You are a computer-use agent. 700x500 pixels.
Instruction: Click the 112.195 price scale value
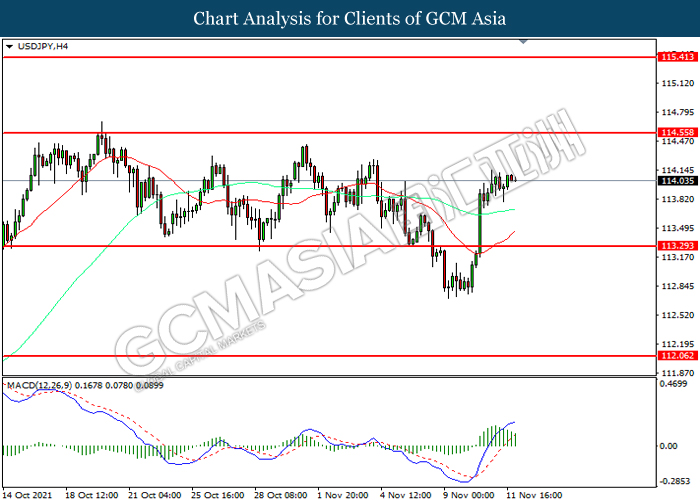pos(678,345)
